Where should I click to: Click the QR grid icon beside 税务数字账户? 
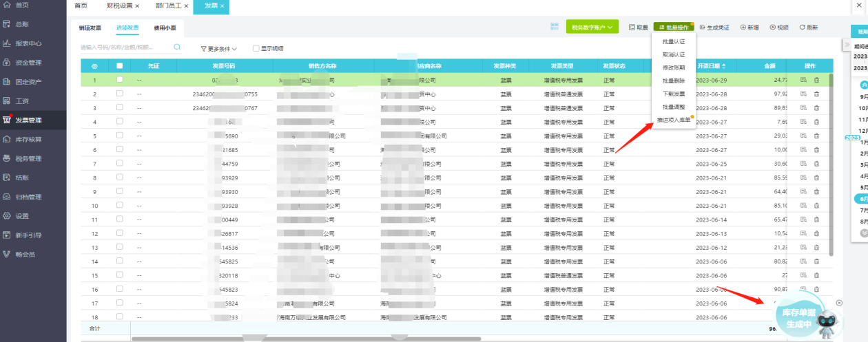click(555, 27)
